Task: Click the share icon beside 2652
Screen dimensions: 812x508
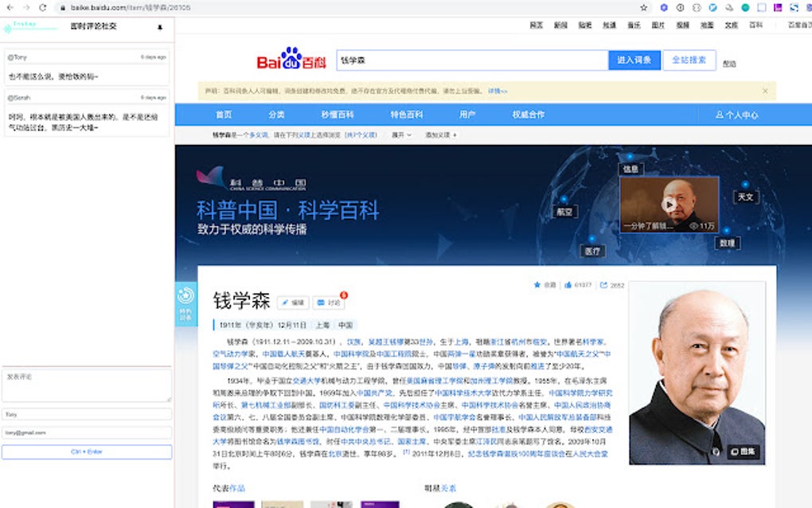Action: pos(603,285)
